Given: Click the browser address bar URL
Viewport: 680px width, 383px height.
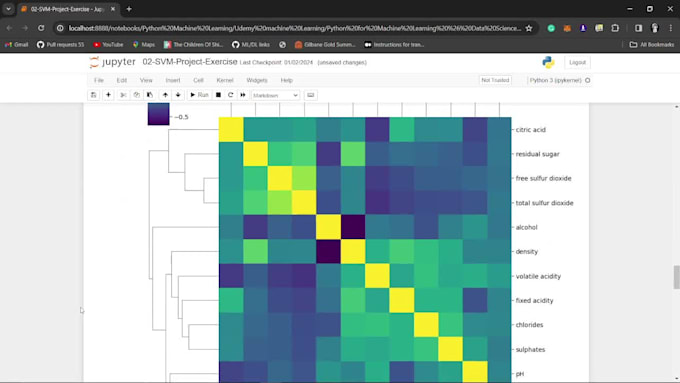Looking at the screenshot, I should pos(294,28).
